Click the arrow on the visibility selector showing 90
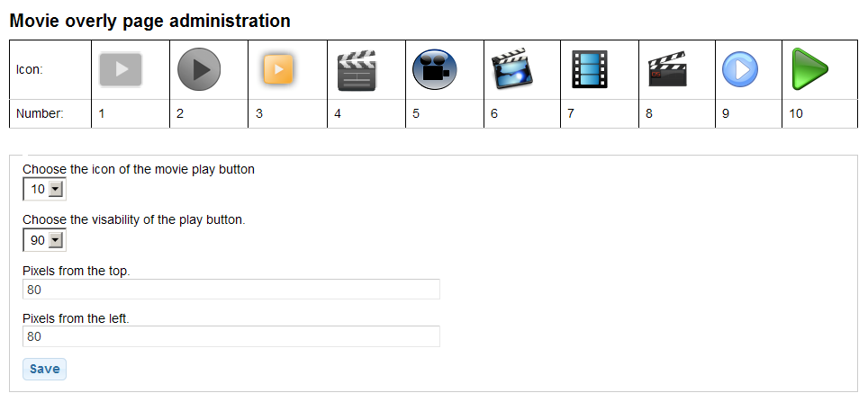This screenshot has width=868, height=402. [x=55, y=240]
